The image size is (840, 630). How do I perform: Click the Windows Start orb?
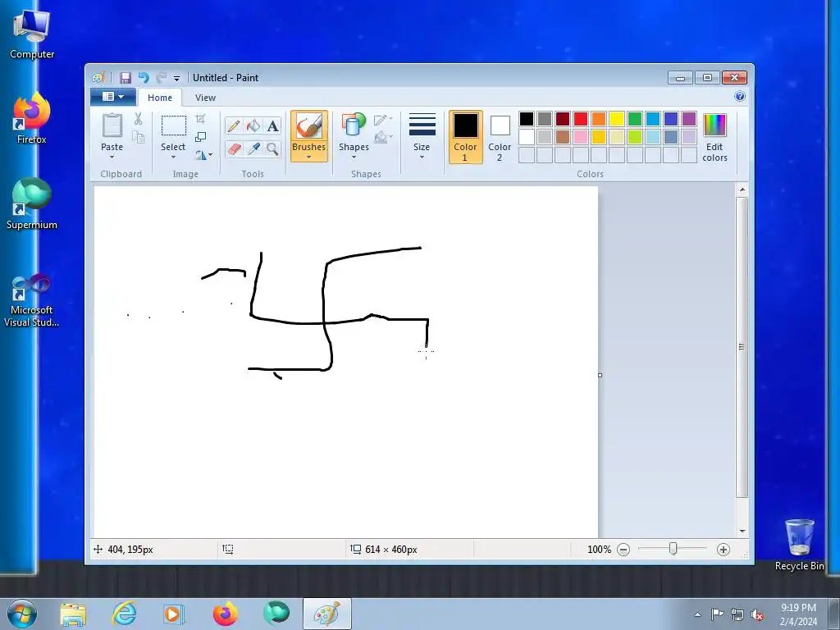[22, 614]
